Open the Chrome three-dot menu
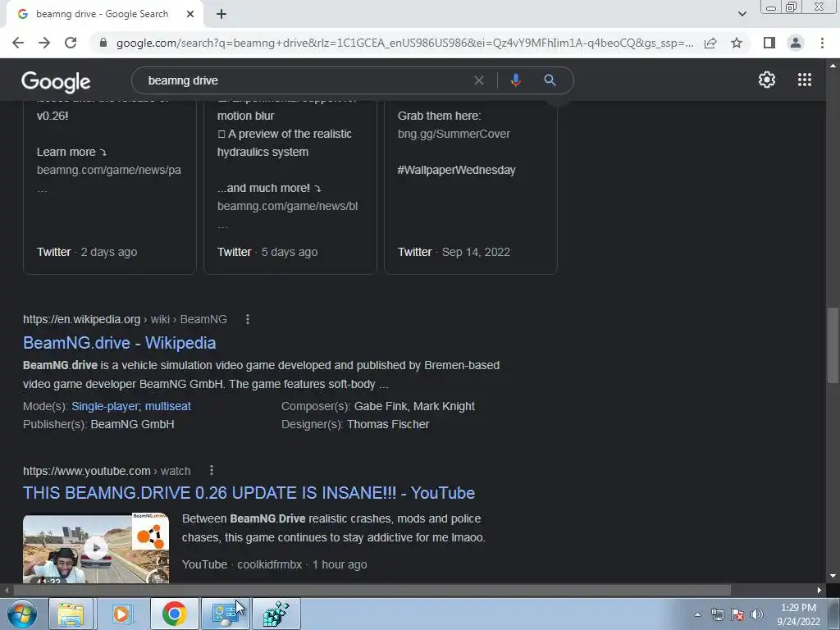 [822, 43]
